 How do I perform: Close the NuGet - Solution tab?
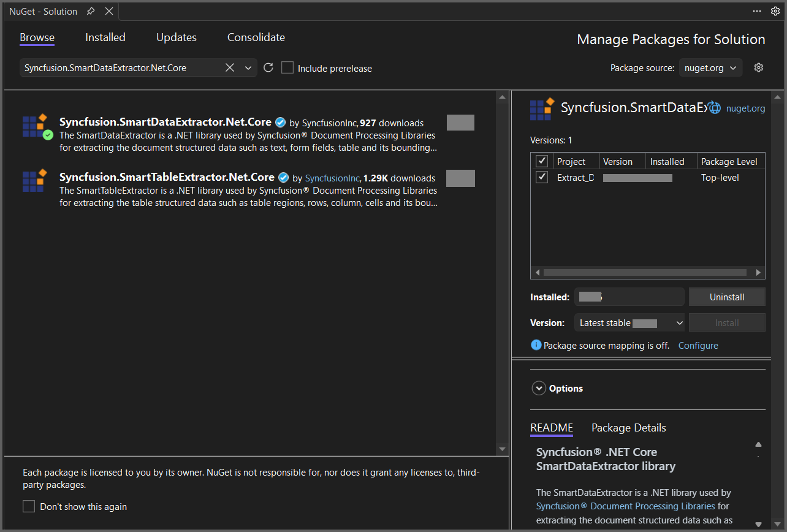click(108, 12)
